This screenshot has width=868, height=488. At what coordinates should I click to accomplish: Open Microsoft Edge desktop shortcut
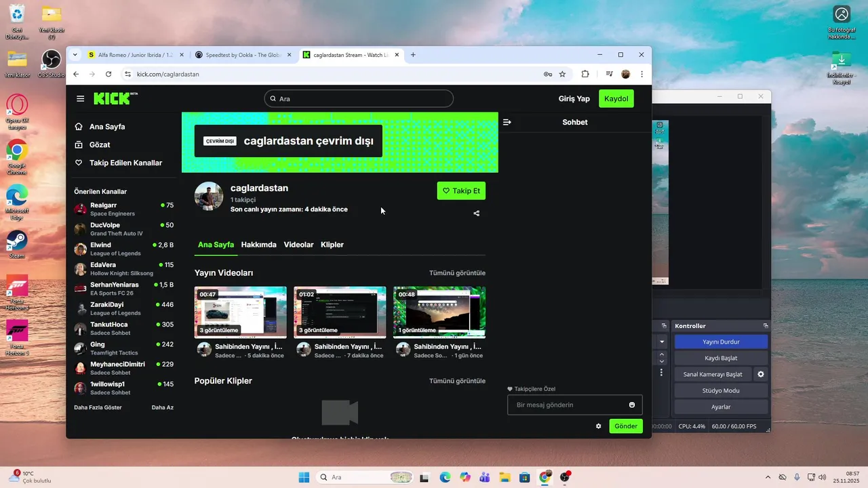pos(17,202)
